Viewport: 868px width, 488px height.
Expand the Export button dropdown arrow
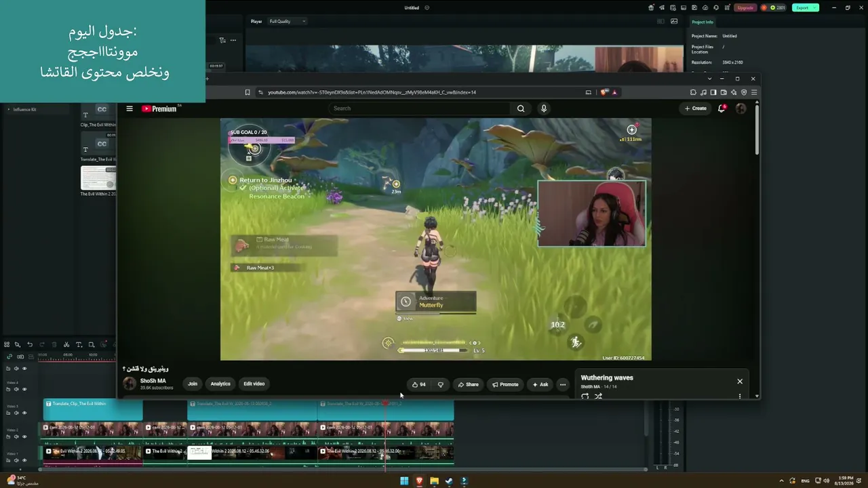pyautogui.click(x=815, y=7)
